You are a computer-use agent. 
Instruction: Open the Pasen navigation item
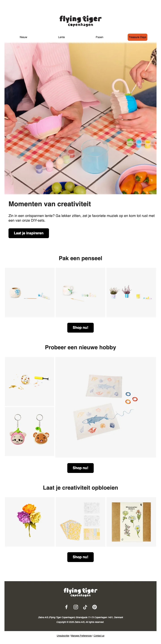pyautogui.click(x=100, y=37)
